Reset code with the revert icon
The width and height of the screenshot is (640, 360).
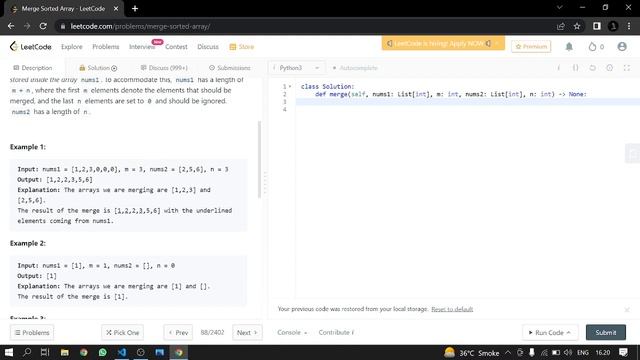592,68
